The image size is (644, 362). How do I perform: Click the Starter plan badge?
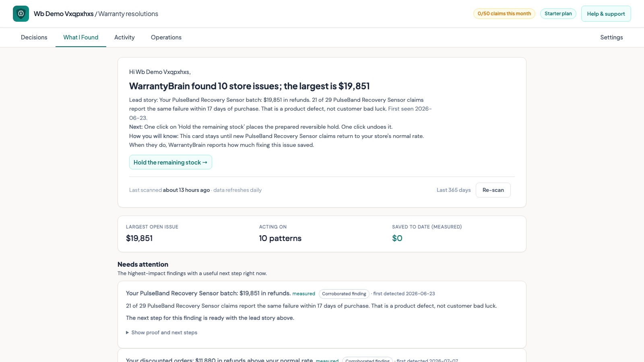tap(558, 14)
